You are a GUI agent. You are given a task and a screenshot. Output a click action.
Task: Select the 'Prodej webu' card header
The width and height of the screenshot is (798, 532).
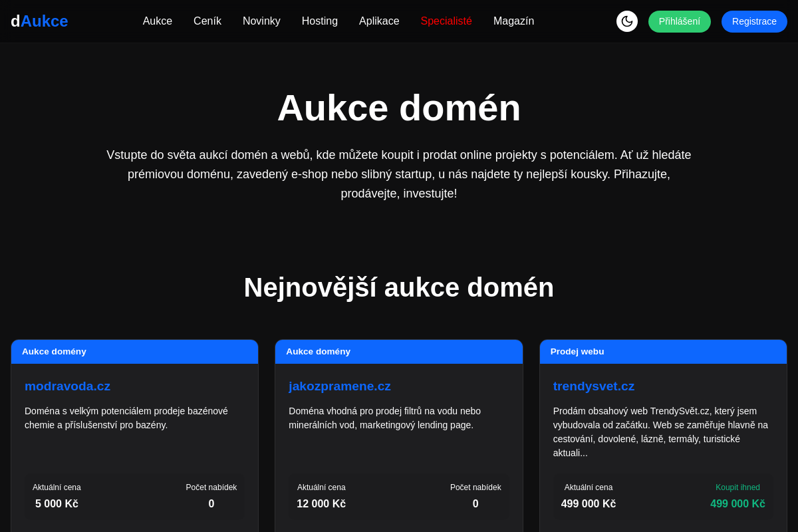pos(663,352)
